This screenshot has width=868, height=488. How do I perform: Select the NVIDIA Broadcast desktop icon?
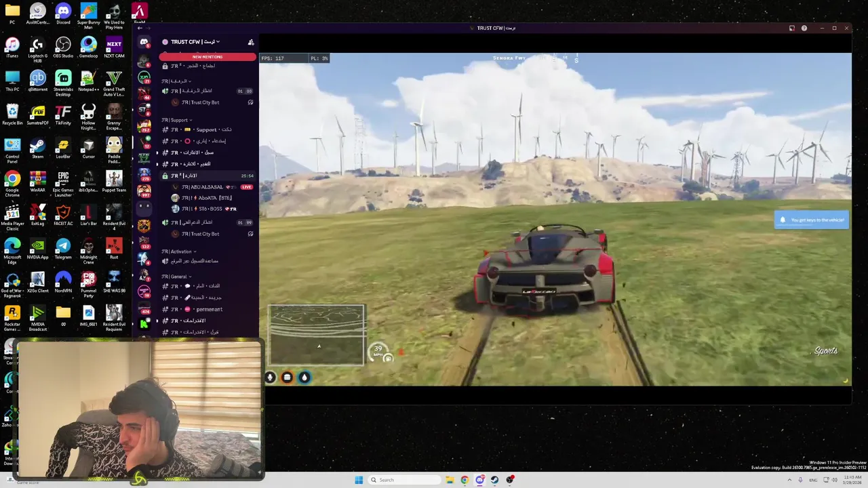[37, 318]
